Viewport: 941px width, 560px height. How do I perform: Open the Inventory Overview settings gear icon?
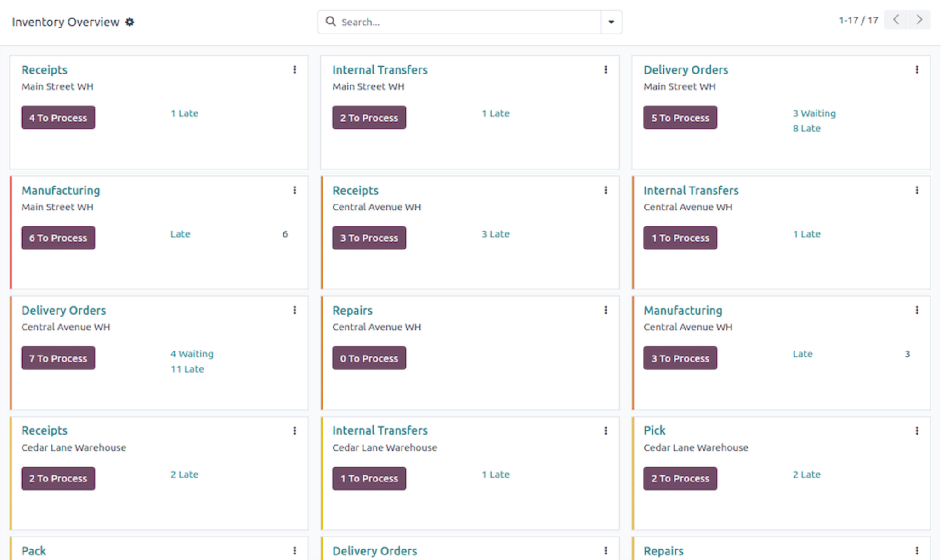130,22
